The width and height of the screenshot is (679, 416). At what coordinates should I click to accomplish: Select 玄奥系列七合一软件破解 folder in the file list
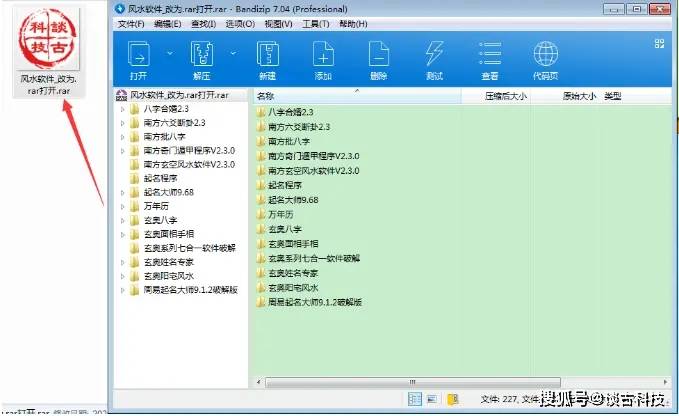pos(308,258)
